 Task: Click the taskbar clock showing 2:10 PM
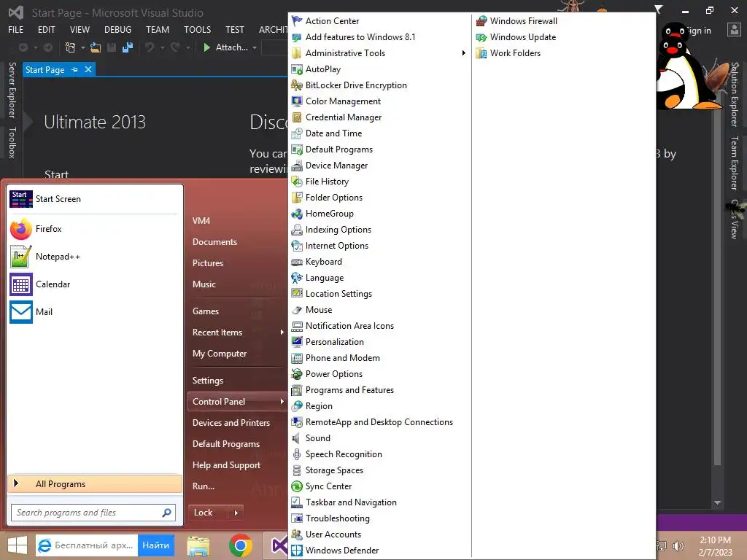715,546
